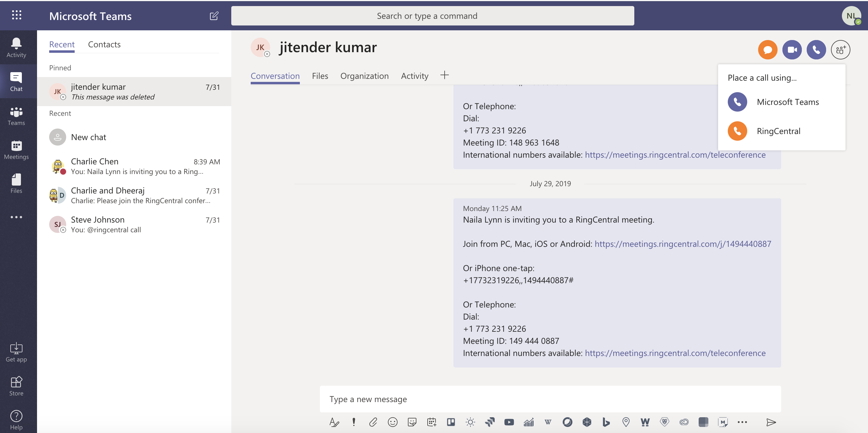Switch to the Contacts tab
The image size is (868, 433).
click(x=104, y=45)
